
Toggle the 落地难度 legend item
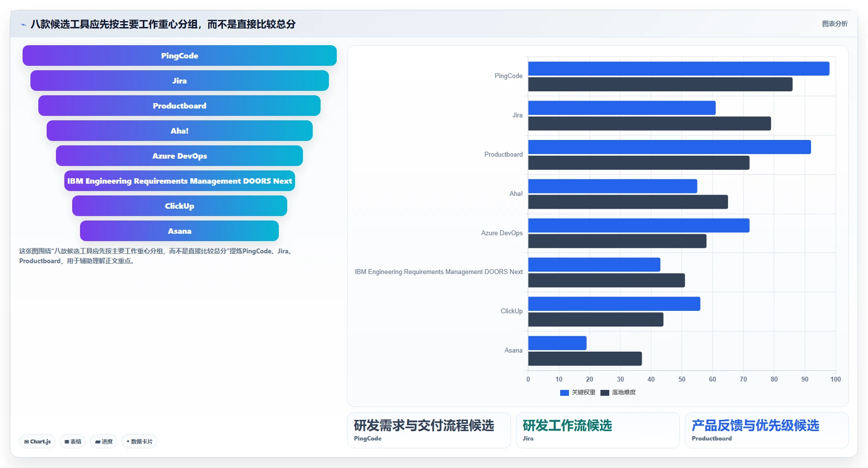(618, 392)
